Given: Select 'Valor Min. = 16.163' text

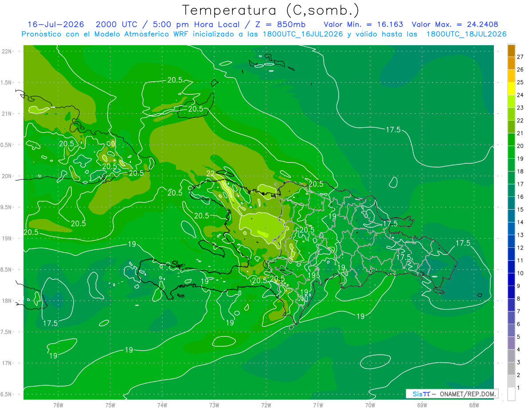Looking at the screenshot, I should coord(364,24).
